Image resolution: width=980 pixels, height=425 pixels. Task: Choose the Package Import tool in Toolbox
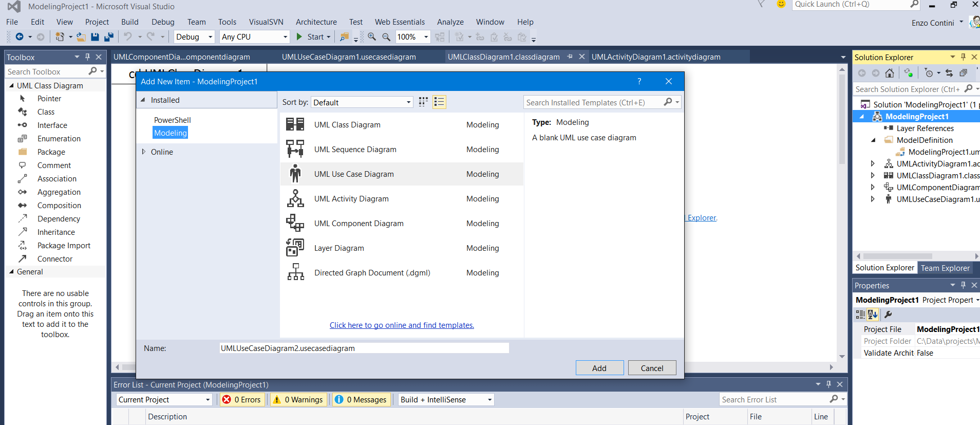(x=64, y=246)
